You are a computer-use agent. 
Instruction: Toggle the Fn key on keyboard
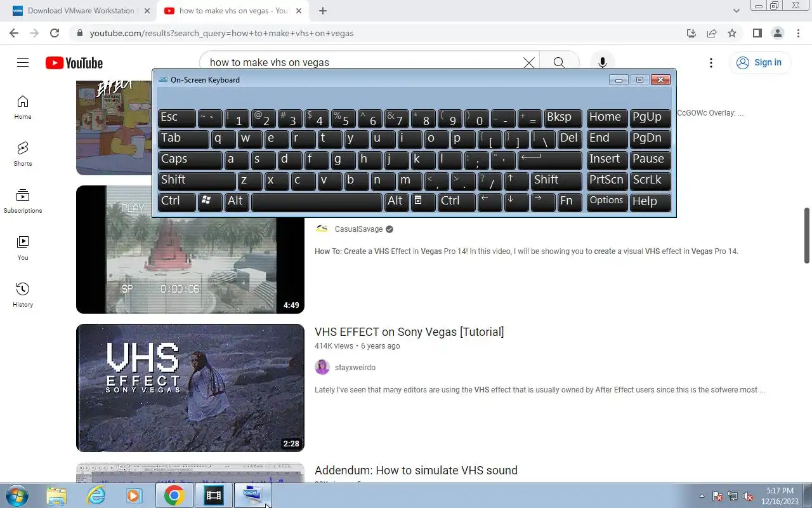point(569,202)
